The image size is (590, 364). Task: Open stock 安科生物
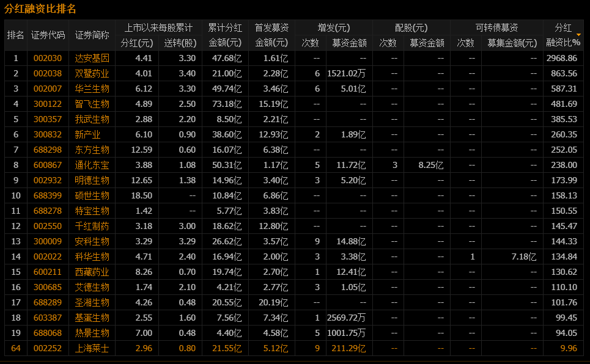pos(92,241)
